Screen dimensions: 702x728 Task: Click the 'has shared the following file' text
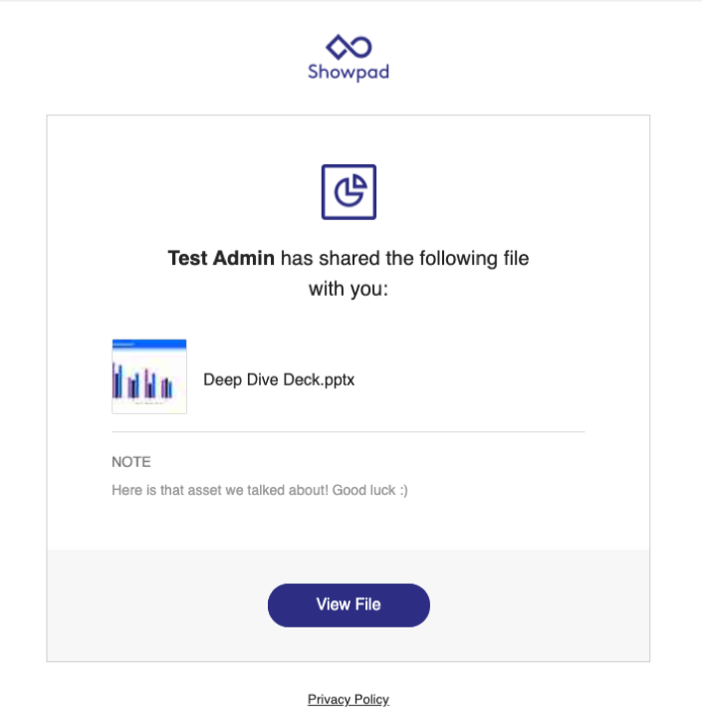click(x=404, y=259)
